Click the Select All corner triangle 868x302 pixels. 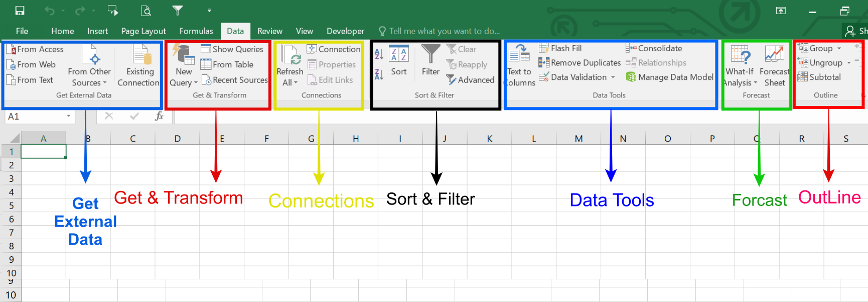click(15, 138)
